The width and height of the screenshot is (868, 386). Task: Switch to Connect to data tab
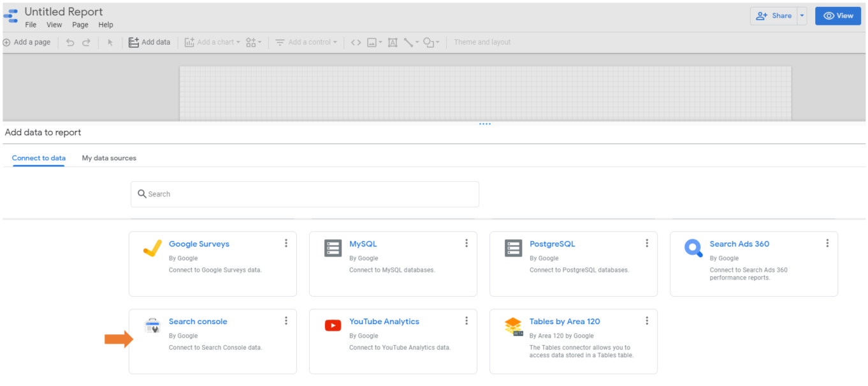39,158
